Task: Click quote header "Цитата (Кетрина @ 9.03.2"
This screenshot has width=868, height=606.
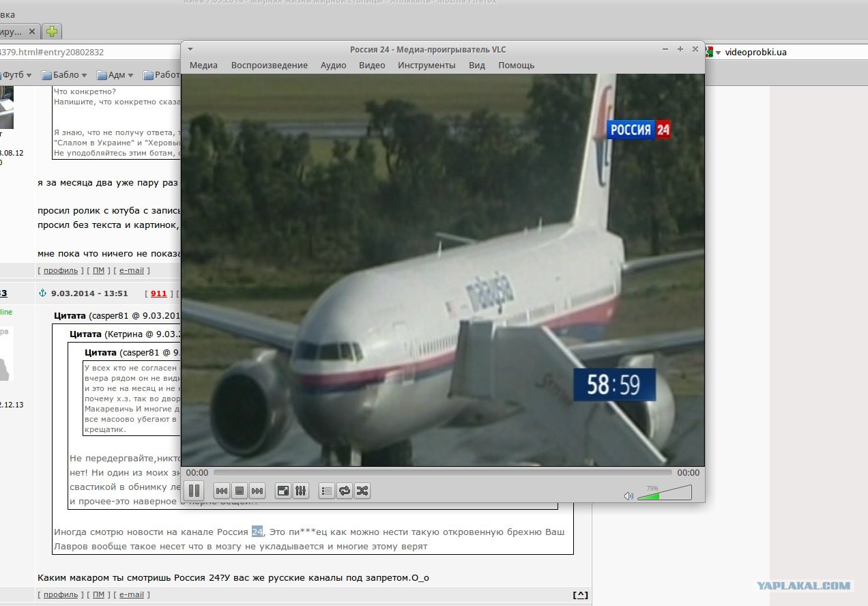Action: point(124,334)
